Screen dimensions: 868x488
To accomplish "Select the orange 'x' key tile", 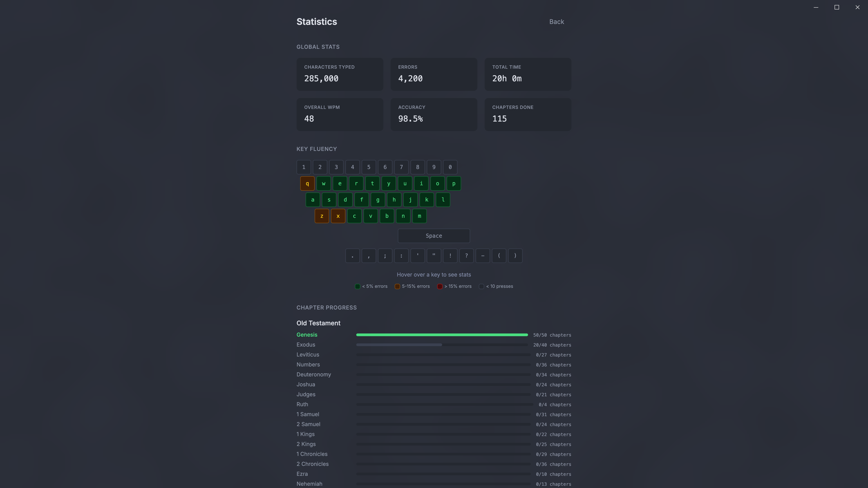I will point(338,216).
